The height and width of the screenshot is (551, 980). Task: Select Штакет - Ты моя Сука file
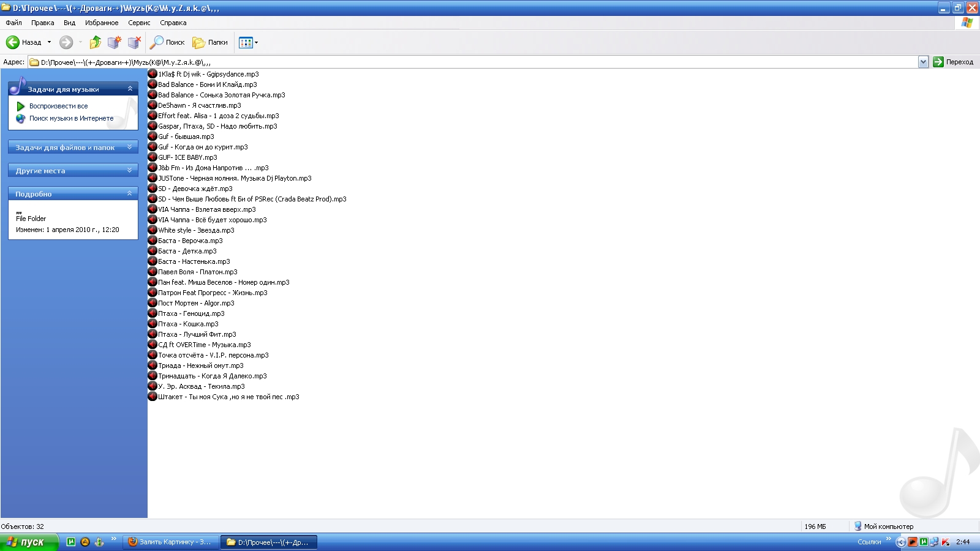(224, 397)
